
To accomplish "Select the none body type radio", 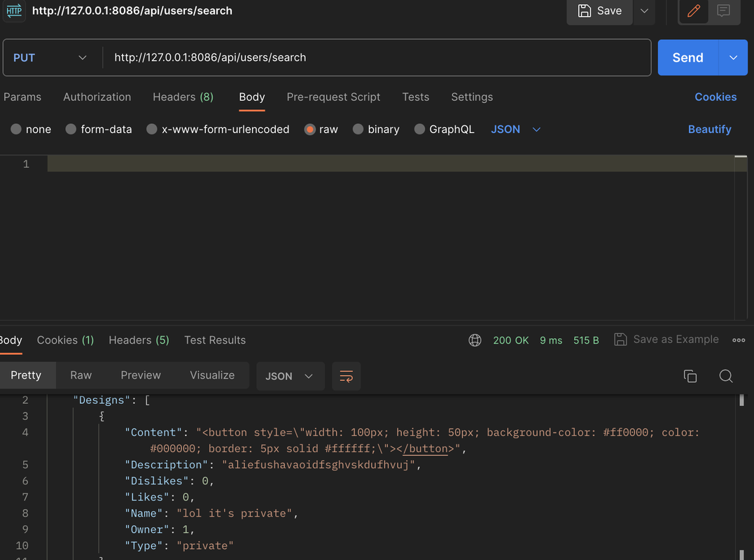I will tap(16, 129).
